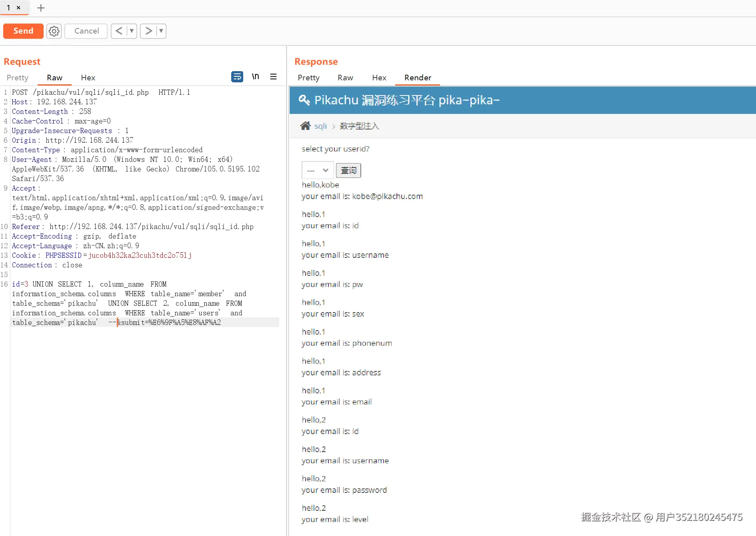Click the kobe@pikachu.com email text
Viewport: 756px width, 536px height.
387,196
